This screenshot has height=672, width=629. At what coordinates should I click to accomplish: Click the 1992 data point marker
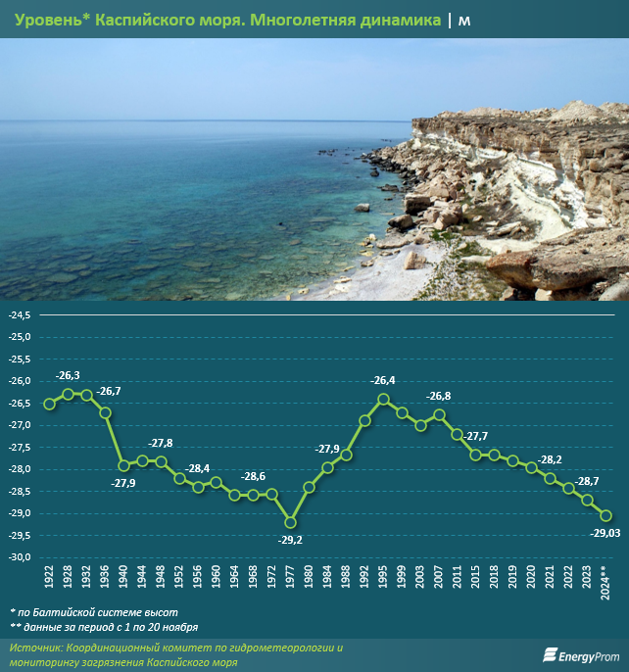pyautogui.click(x=364, y=421)
